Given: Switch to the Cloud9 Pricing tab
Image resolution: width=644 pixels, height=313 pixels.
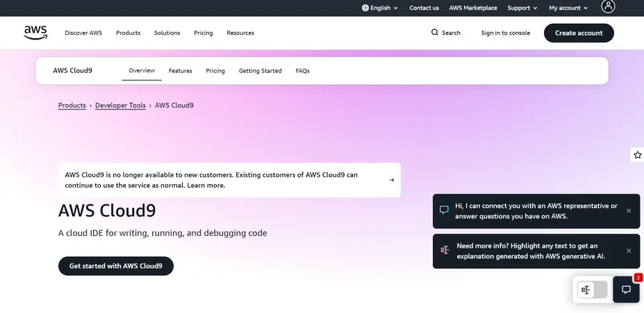Looking at the screenshot, I should [x=215, y=71].
